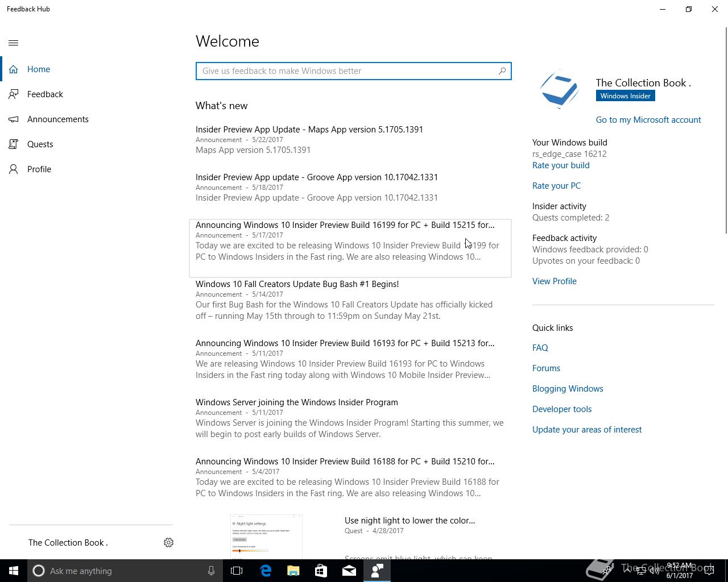The height and width of the screenshot is (582, 728).
Task: Click the volume speaker tray icon
Action: [654, 571]
